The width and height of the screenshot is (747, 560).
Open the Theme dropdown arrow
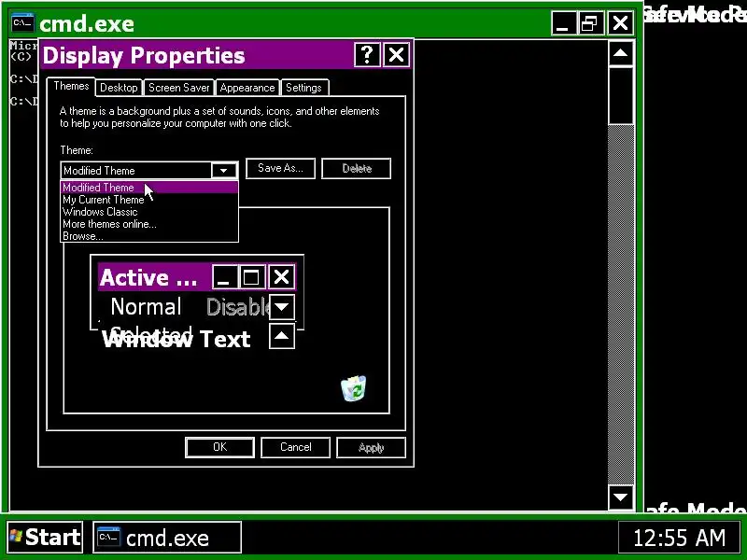(223, 171)
